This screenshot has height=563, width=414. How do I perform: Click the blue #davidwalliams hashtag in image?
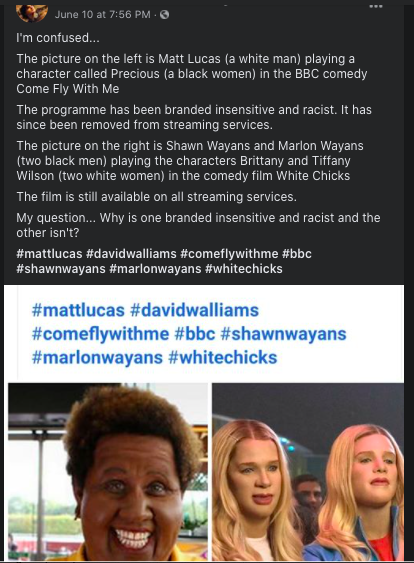click(194, 310)
